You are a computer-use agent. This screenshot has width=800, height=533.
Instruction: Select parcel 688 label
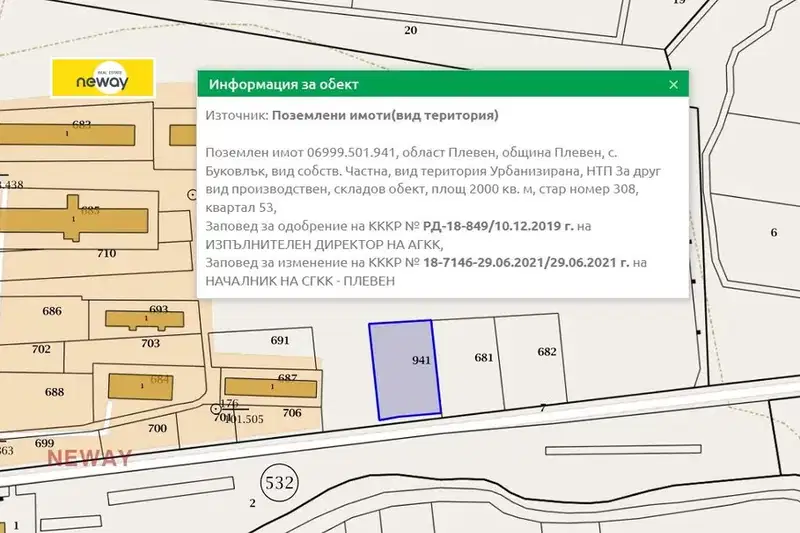[55, 392]
